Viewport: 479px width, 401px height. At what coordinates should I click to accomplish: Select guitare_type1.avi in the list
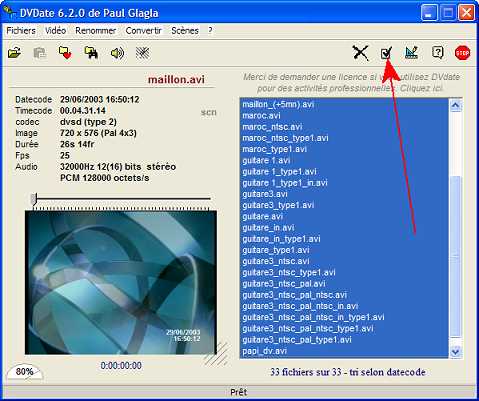(344, 250)
